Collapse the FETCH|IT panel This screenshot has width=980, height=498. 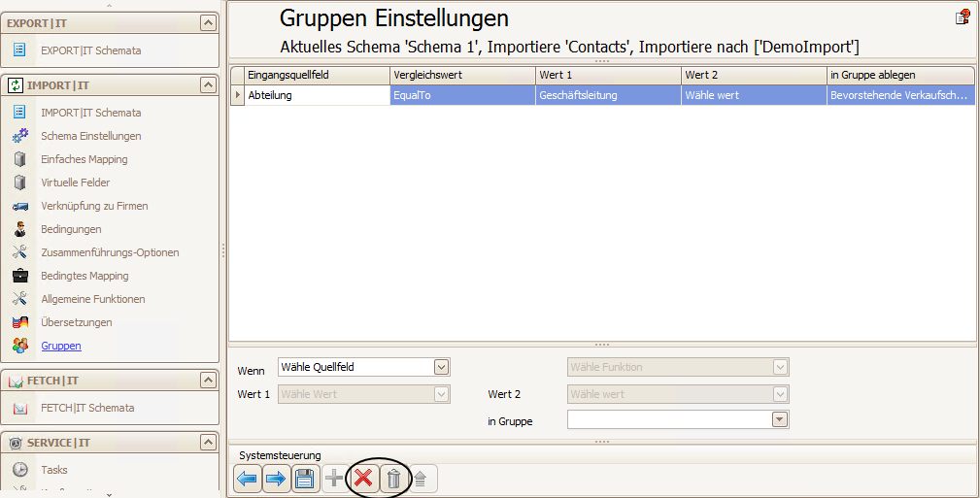208,380
